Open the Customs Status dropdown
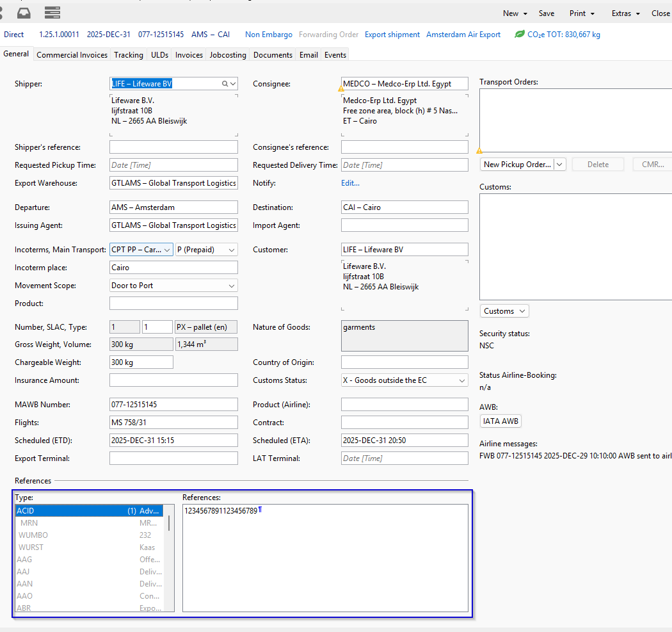The image size is (672, 632). pos(461,380)
